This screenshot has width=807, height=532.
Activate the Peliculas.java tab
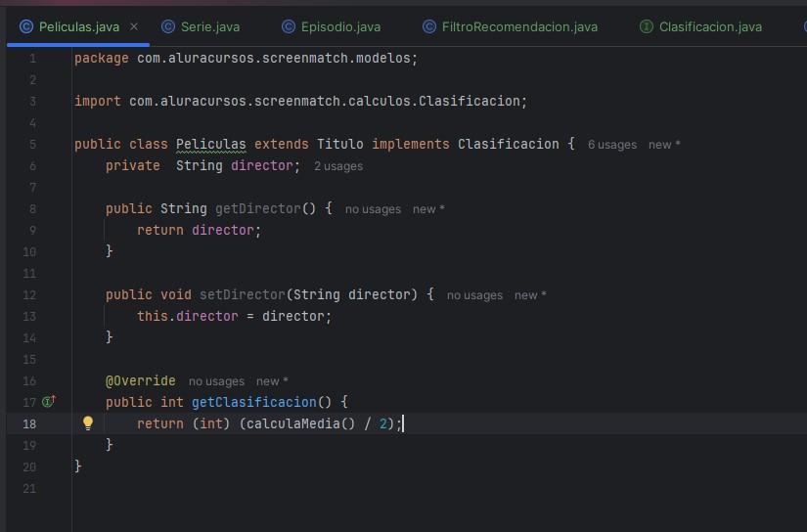point(79,26)
